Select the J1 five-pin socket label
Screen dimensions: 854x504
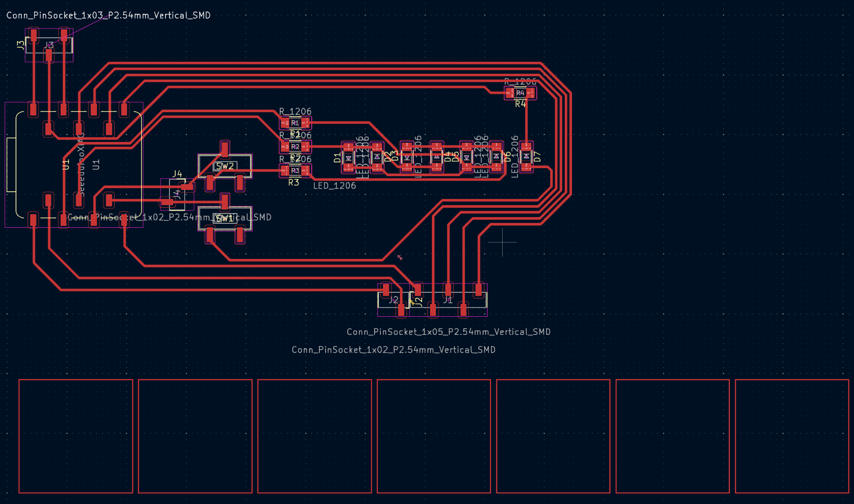pyautogui.click(x=448, y=300)
